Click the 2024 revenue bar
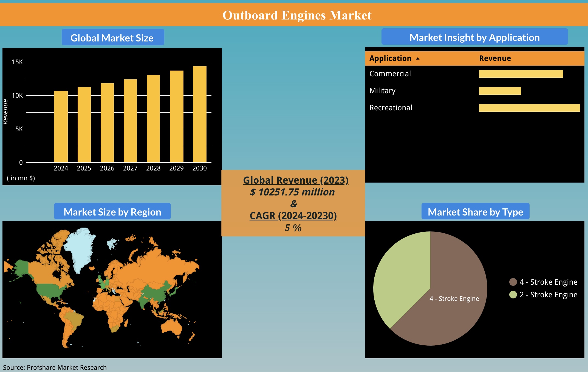 61,127
